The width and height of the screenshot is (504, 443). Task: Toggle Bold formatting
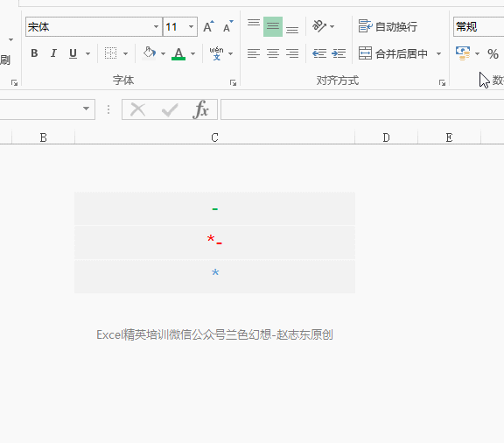click(x=34, y=53)
